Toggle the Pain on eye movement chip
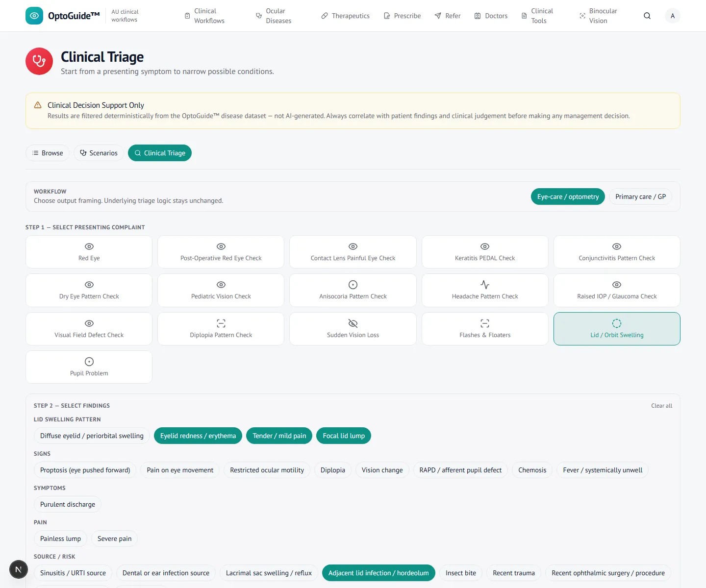 [x=180, y=470]
